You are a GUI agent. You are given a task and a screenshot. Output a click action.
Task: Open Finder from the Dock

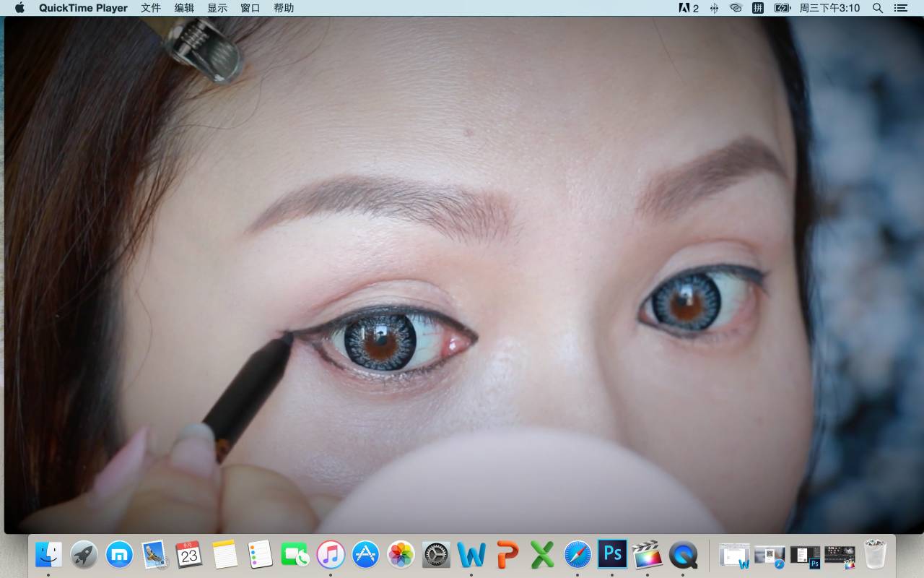pos(48,555)
